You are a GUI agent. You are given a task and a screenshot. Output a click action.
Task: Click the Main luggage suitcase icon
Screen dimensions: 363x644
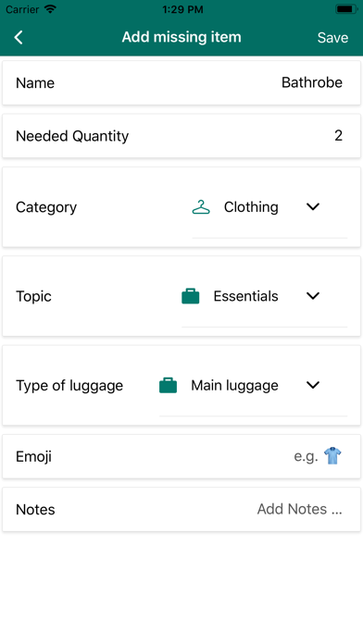tap(169, 385)
